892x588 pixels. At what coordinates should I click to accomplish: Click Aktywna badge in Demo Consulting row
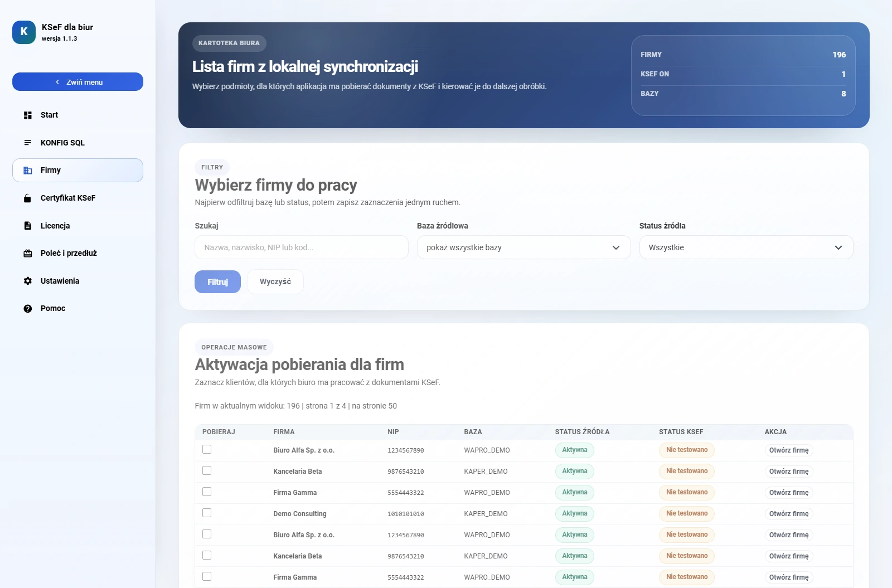tap(575, 514)
